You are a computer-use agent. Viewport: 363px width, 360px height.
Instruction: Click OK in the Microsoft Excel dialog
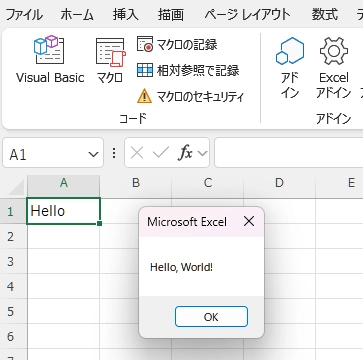(x=211, y=317)
